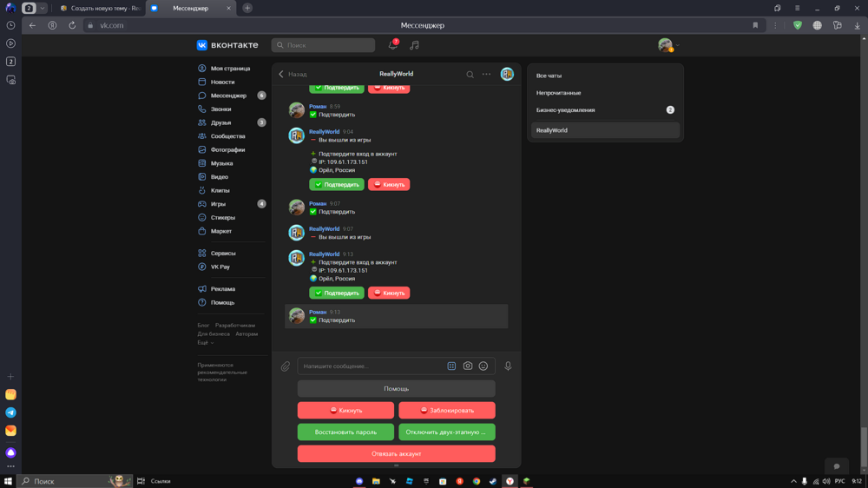The width and height of the screenshot is (868, 488).
Task: Open Моя страница in sidebar
Action: pyautogui.click(x=232, y=68)
